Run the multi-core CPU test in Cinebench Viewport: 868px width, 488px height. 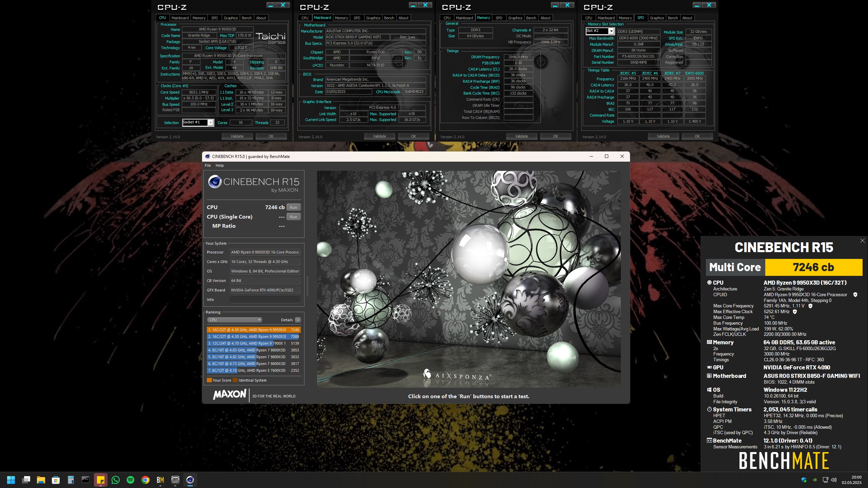(293, 207)
